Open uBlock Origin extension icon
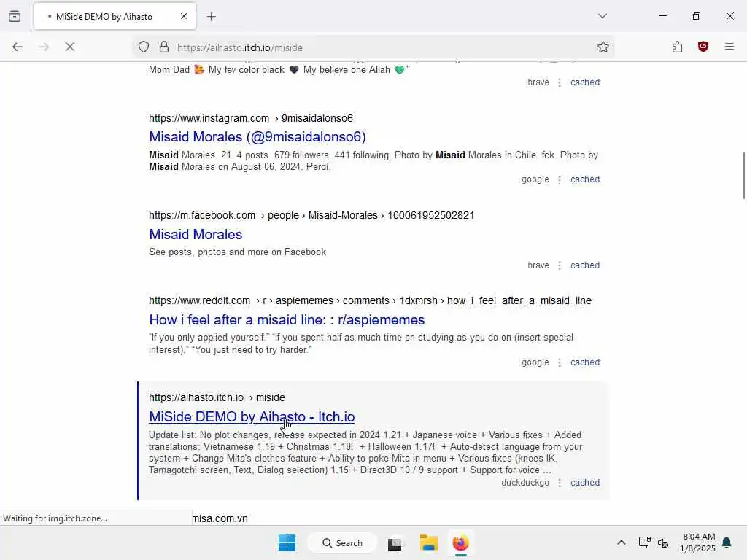This screenshot has width=747, height=560. (703, 47)
